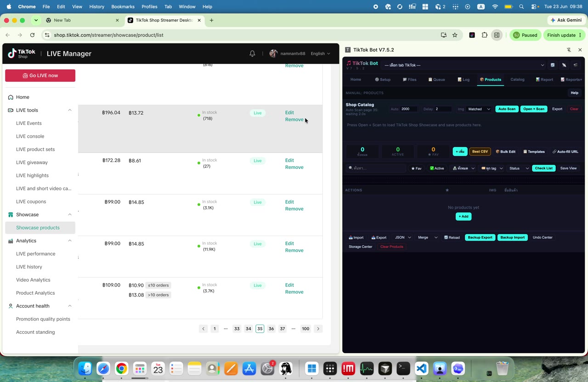This screenshot has height=382, width=588.
Task: Open the TikTok tab selector dropdown
Action: pyautogui.click(x=464, y=65)
